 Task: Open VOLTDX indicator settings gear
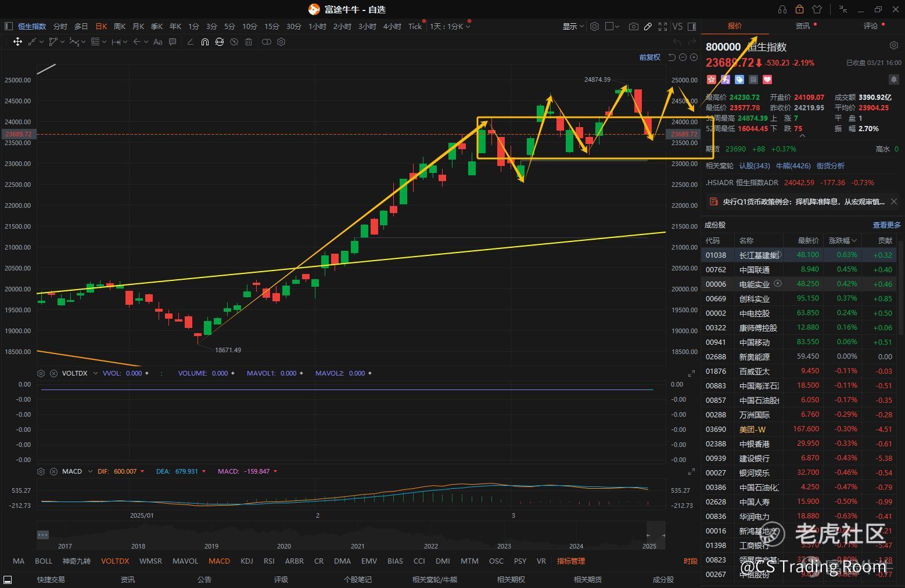(x=41, y=373)
